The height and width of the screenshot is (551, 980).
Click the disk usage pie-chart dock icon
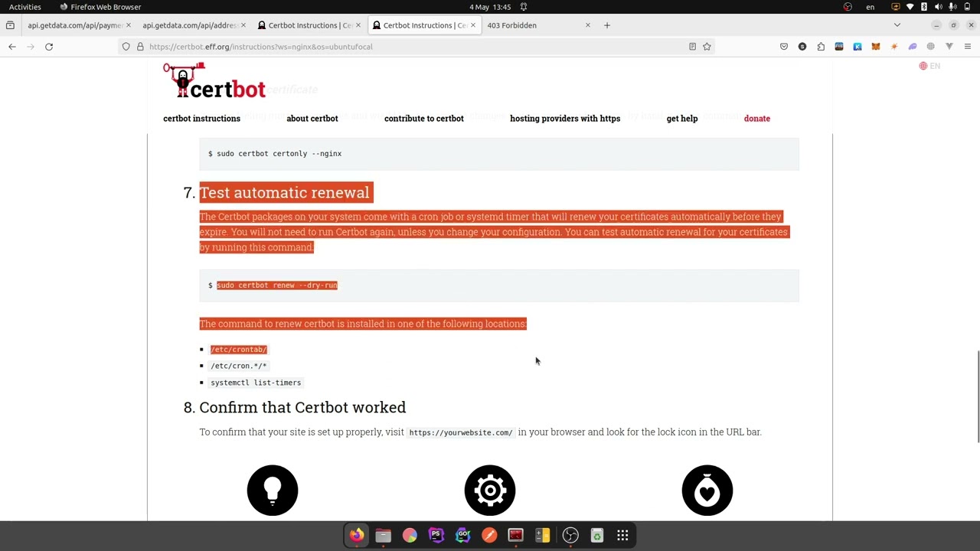pos(410,536)
